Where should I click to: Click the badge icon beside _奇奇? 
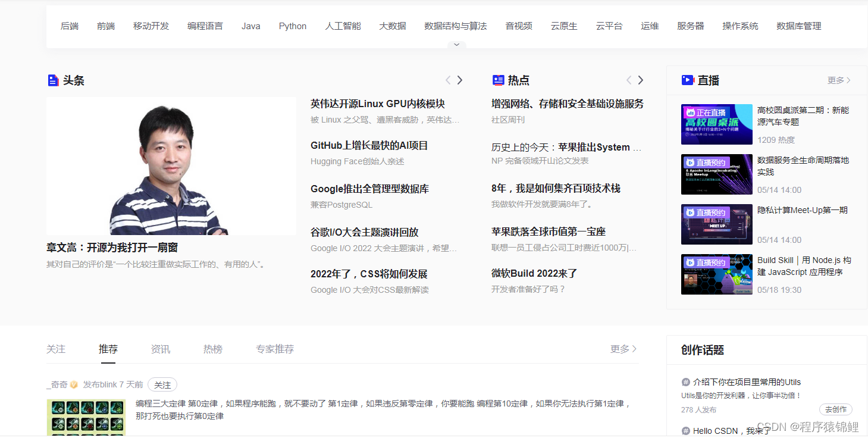(74, 385)
